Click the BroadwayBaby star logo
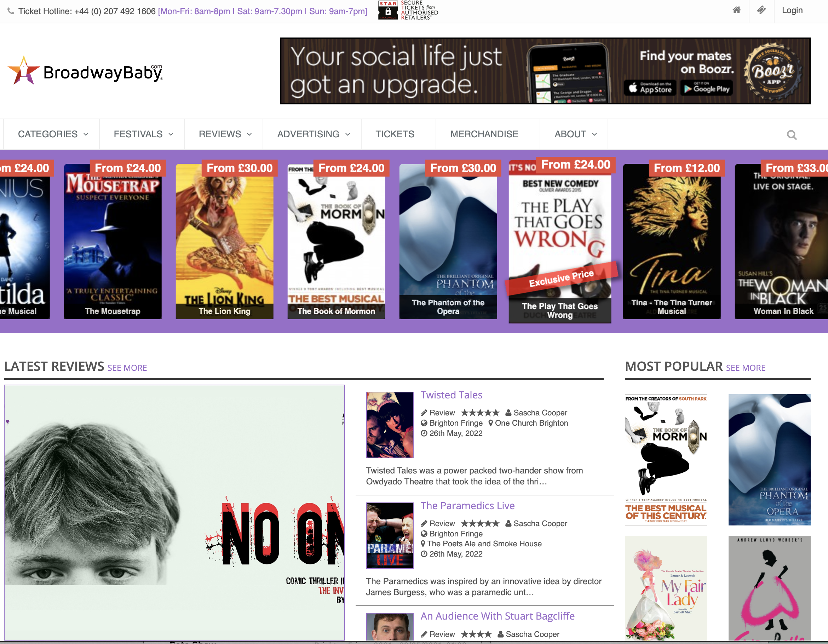 click(x=85, y=71)
